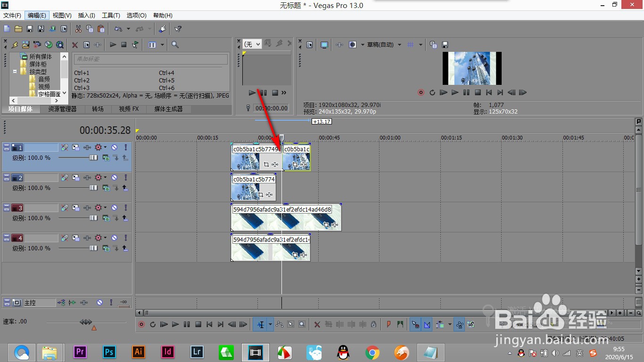Stop media preview in Project Media panel

click(124, 45)
